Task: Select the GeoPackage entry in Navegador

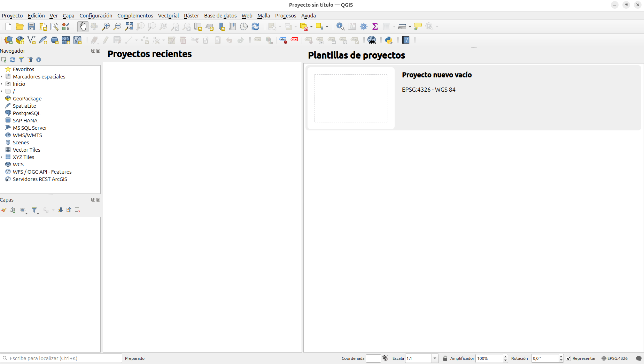Action: (x=27, y=99)
